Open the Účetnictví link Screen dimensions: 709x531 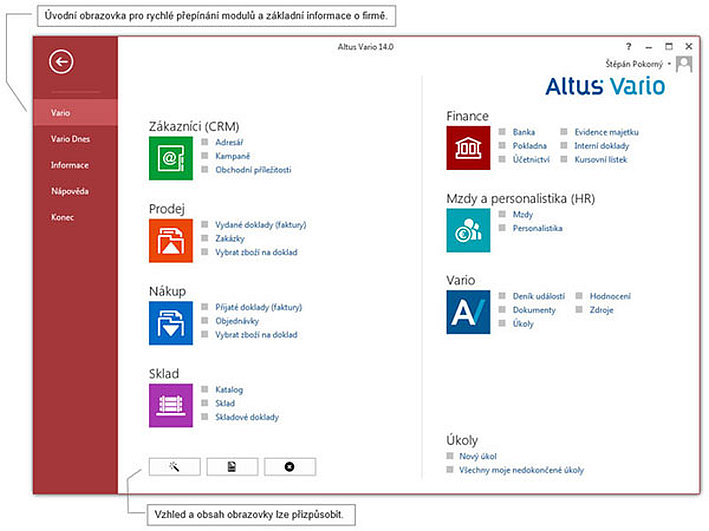tap(531, 160)
